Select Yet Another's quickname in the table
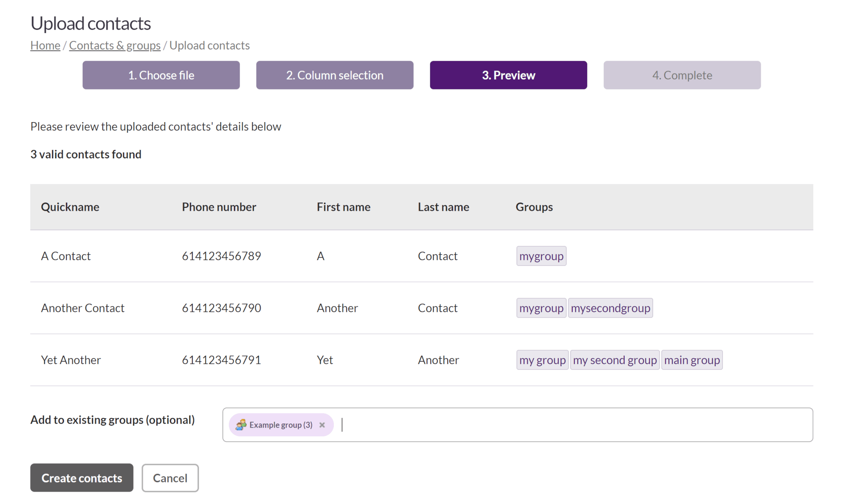This screenshot has height=504, width=845. click(x=71, y=360)
